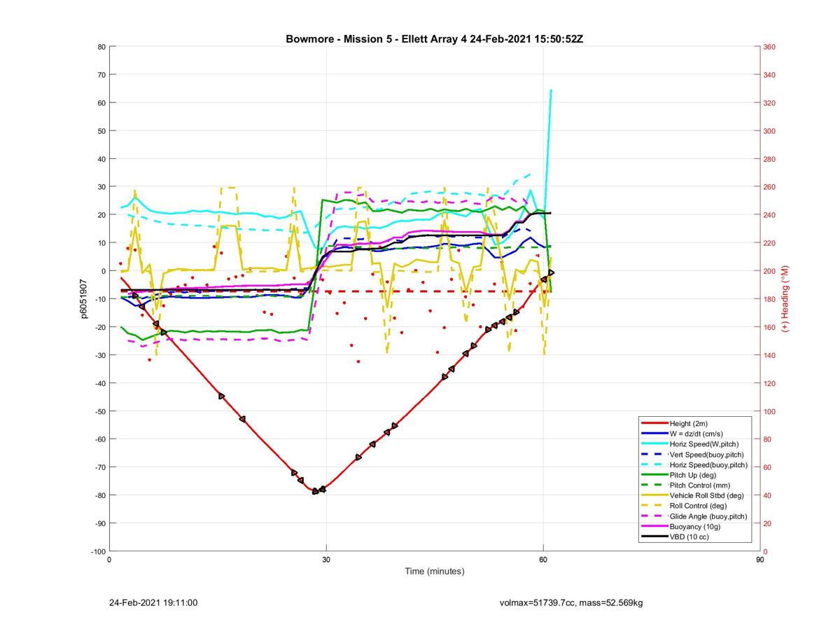Screen dimensions: 840x620
Task: Select legend entry "Vert Speed(buoy,pitch)"
Action: point(708,454)
